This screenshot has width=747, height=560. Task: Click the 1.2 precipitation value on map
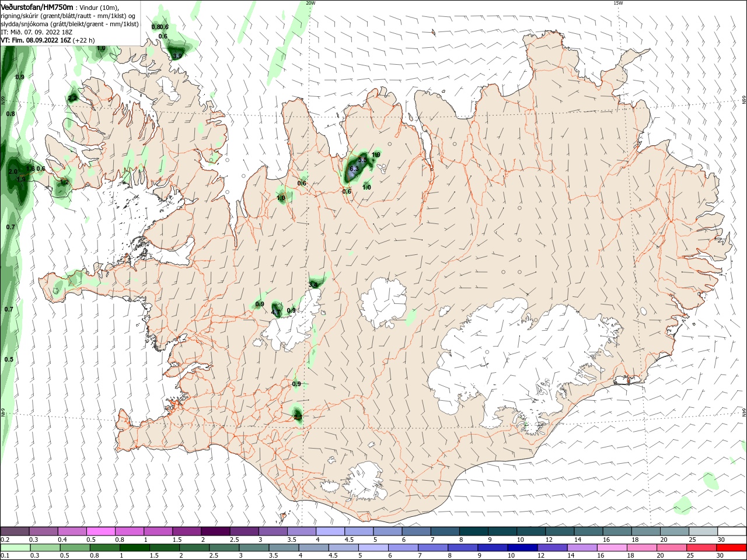coord(65,183)
